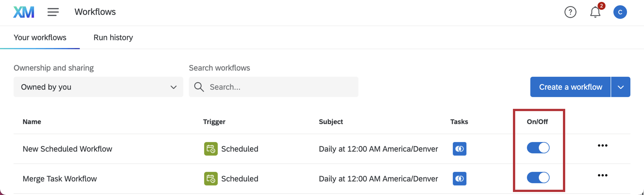This screenshot has height=195, width=644.
Task: Open options menu for New Scheduled Workflow
Action: click(x=602, y=145)
